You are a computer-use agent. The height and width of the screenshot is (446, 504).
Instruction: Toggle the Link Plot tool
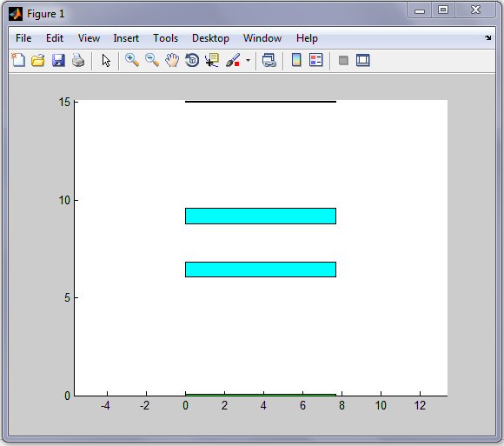269,60
